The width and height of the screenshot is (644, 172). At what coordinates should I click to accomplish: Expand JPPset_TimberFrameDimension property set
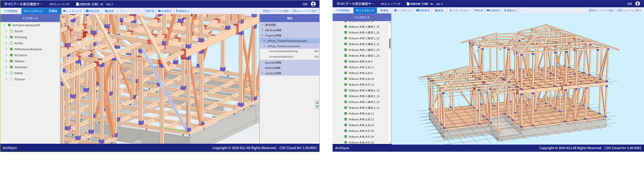point(264,41)
